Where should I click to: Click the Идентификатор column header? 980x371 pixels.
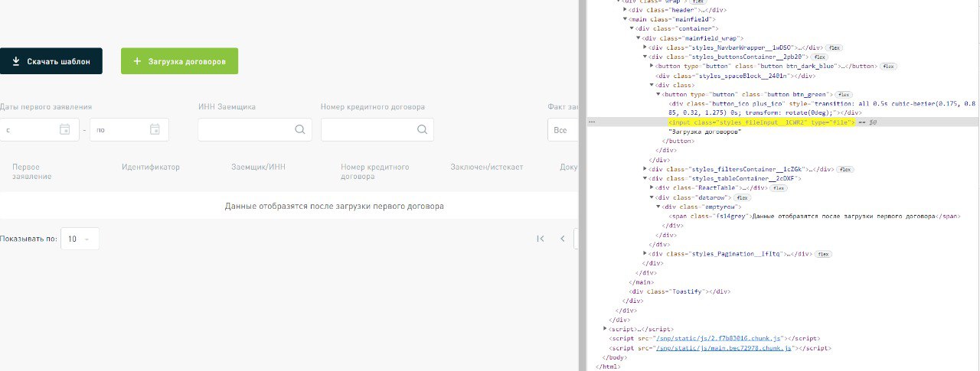pyautogui.click(x=151, y=167)
